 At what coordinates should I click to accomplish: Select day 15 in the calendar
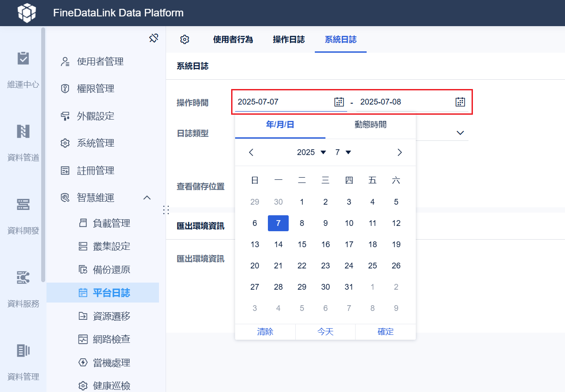(x=302, y=245)
